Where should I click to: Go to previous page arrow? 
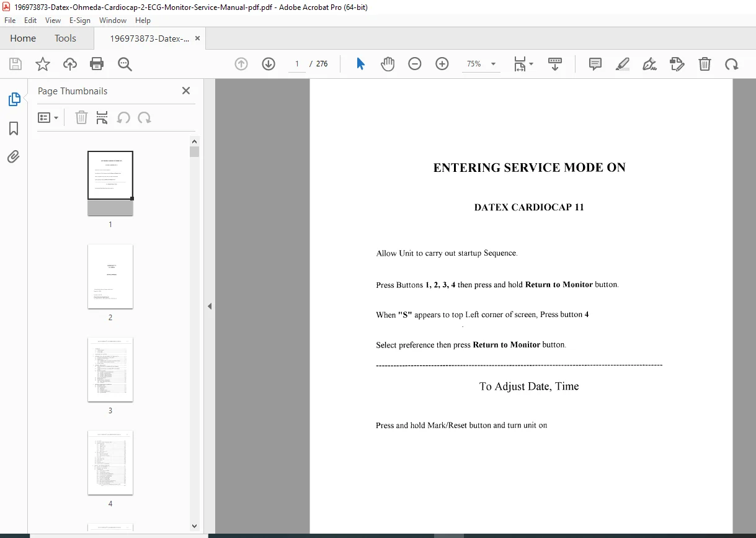241,64
